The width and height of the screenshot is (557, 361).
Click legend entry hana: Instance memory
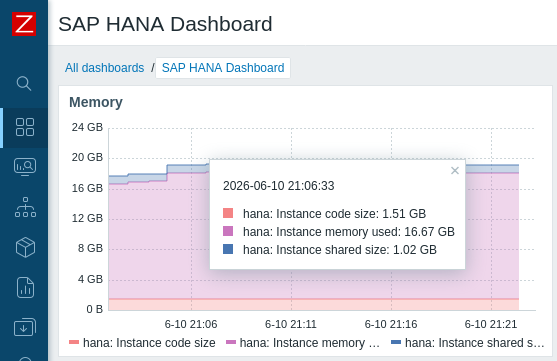[x=303, y=343]
